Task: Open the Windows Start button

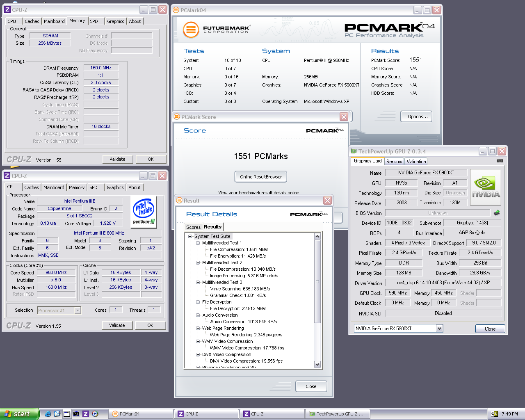Action: 20,414
